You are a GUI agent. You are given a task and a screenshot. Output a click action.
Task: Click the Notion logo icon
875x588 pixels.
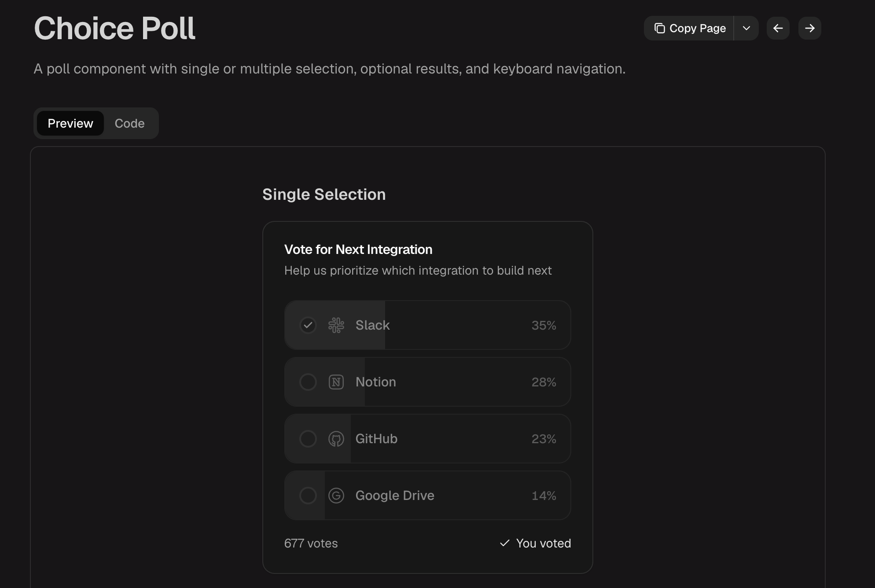coord(336,382)
